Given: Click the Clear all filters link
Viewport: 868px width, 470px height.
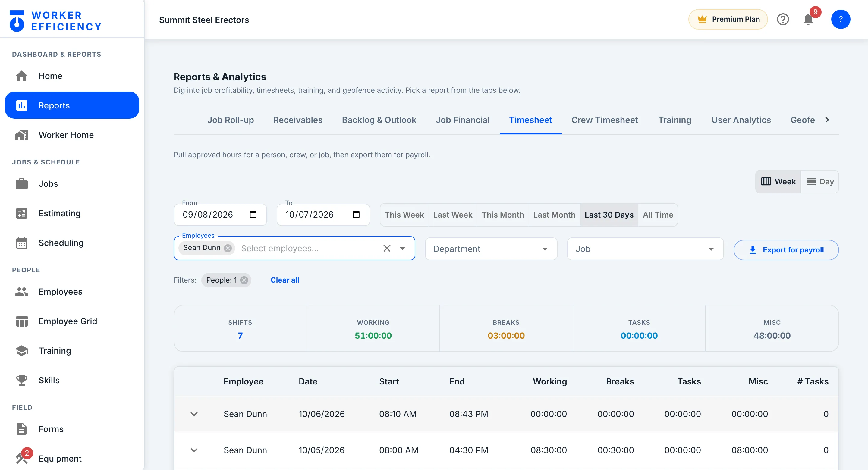Looking at the screenshot, I should [x=285, y=280].
